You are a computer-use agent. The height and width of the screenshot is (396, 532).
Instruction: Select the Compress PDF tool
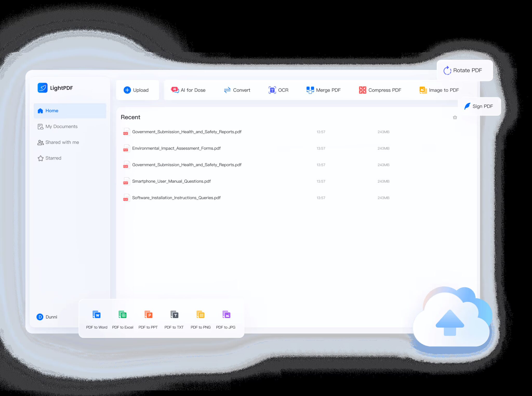click(380, 90)
